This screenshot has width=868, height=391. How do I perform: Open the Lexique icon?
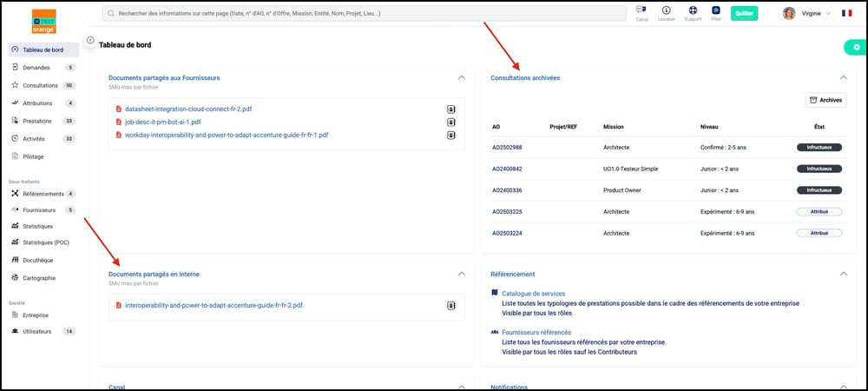[667, 10]
